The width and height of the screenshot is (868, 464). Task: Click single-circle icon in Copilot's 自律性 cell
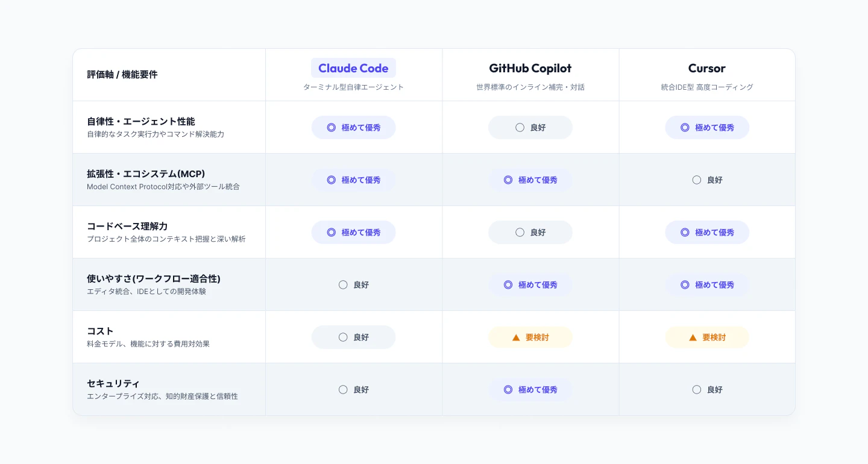pos(520,128)
